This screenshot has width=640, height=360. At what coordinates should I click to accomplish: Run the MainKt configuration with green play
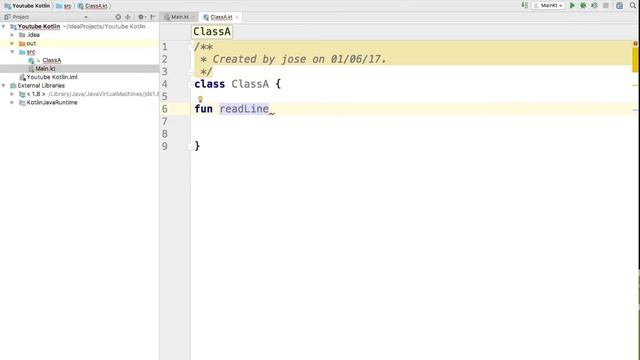(572, 5)
